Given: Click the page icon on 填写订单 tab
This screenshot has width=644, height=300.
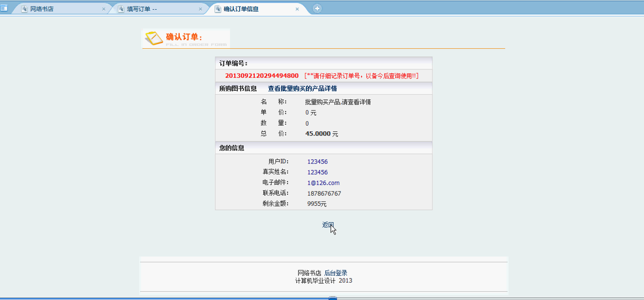Looking at the screenshot, I should (121, 9).
